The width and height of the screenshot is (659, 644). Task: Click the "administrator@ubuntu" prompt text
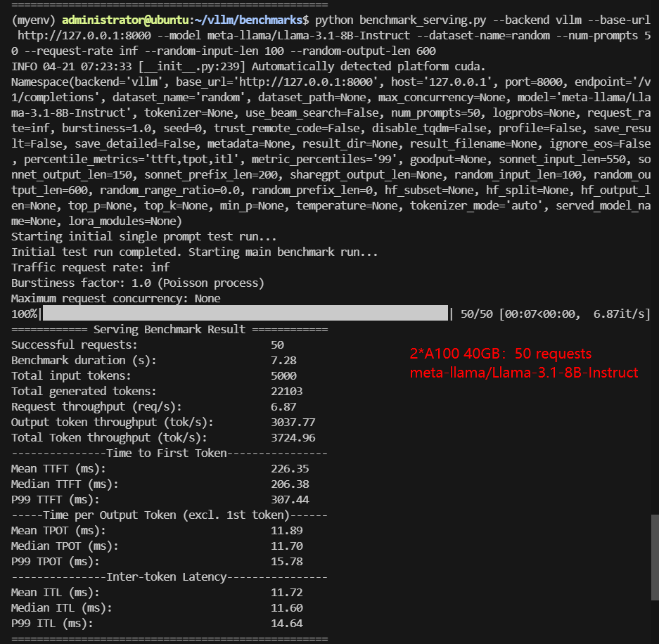point(125,20)
